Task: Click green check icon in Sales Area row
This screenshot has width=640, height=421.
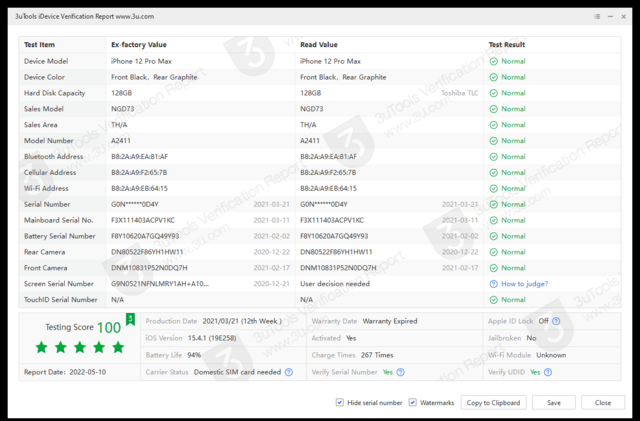Action: 493,125
